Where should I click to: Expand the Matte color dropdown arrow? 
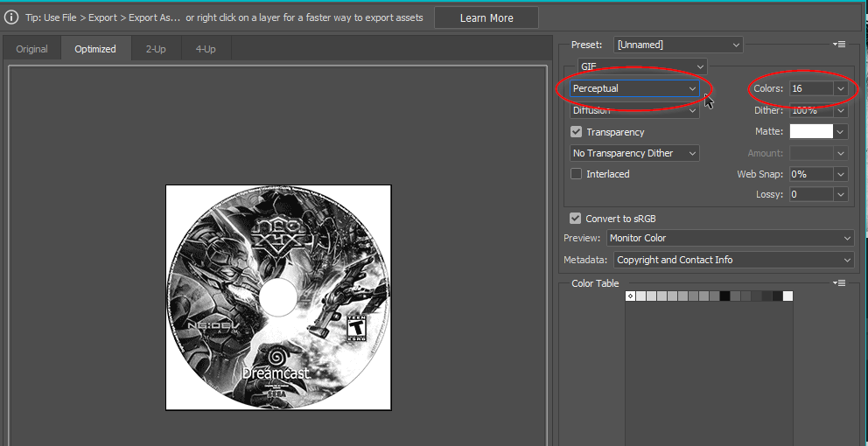coord(840,132)
